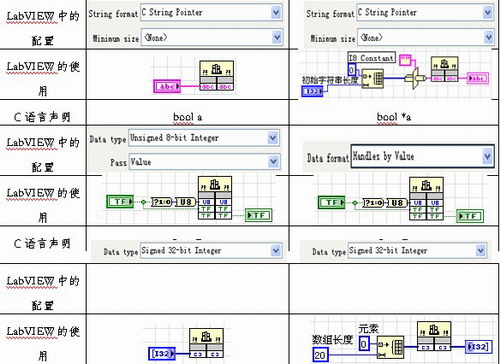Toggle TF boolean control under bool a
The height and width of the screenshot is (364, 500).
tap(120, 202)
